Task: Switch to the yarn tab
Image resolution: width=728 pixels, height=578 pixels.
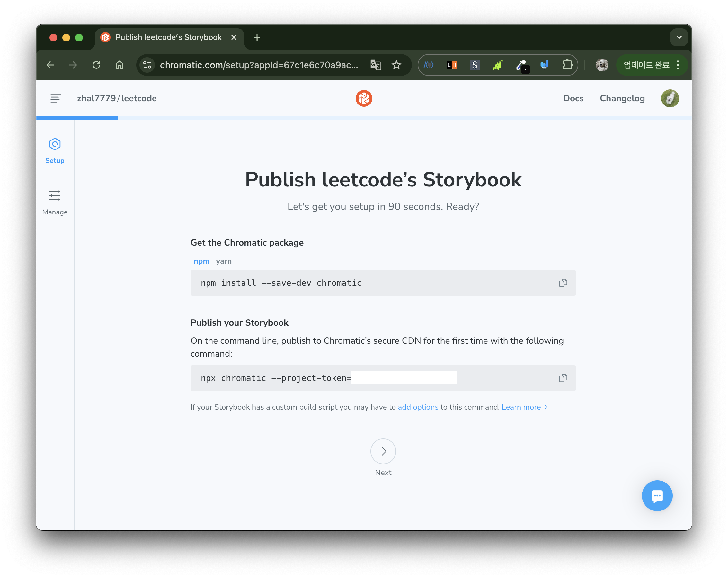Action: pyautogui.click(x=224, y=261)
